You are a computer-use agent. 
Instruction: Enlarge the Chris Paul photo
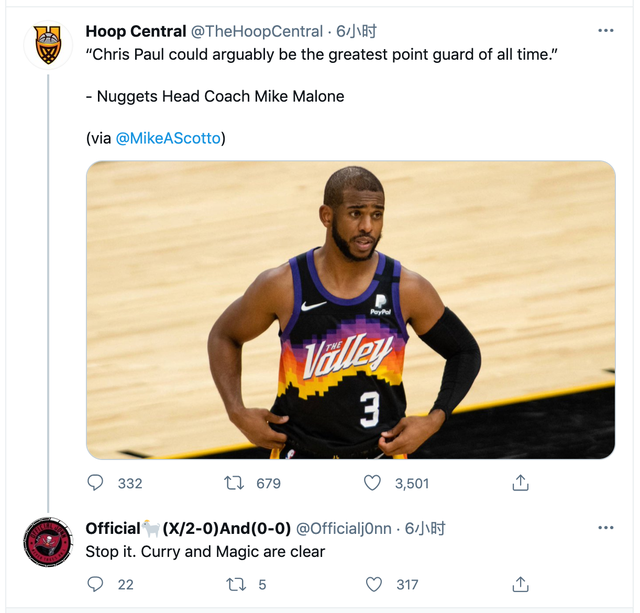click(350, 310)
